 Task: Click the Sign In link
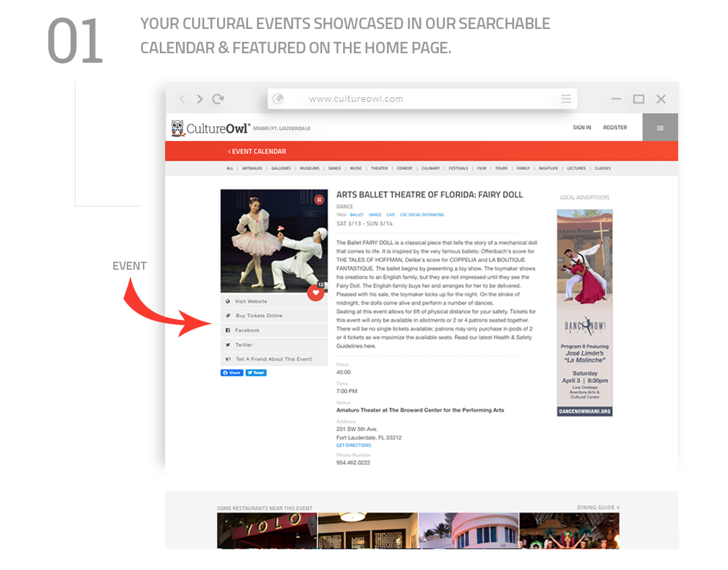tap(582, 127)
